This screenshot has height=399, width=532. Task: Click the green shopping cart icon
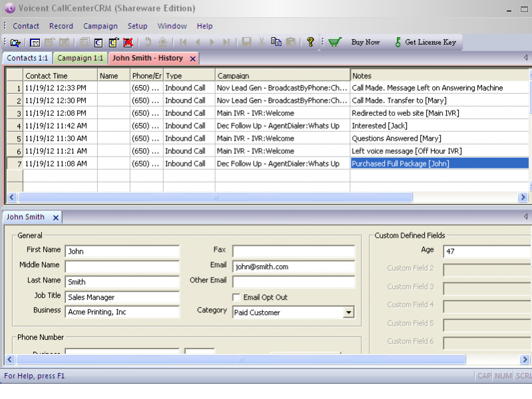point(335,43)
